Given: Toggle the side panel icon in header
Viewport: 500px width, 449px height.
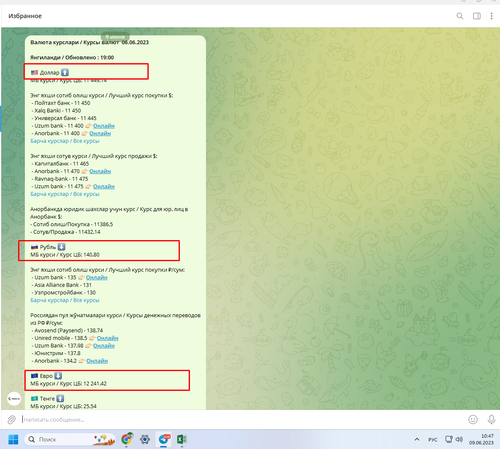Looking at the screenshot, I should (477, 16).
